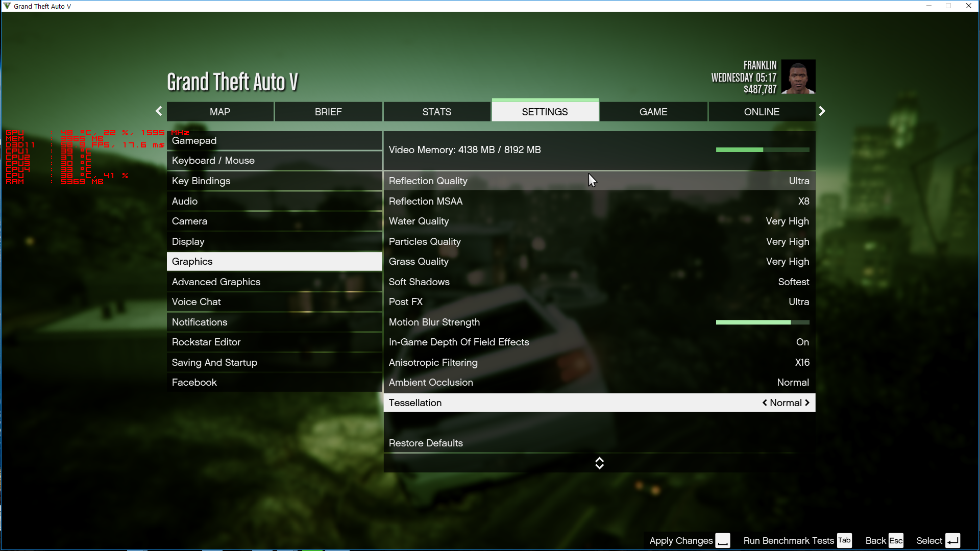This screenshot has height=551, width=980.
Task: Minimize the Grand Theft Auto V window
Action: coord(929,6)
